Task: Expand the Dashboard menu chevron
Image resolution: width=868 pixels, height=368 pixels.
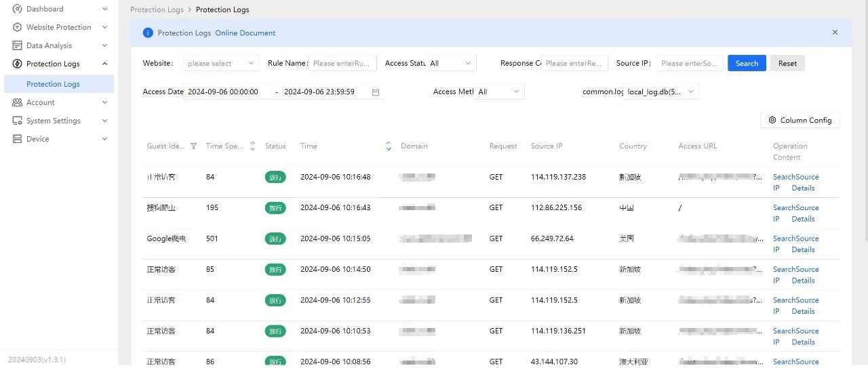Action: point(104,9)
